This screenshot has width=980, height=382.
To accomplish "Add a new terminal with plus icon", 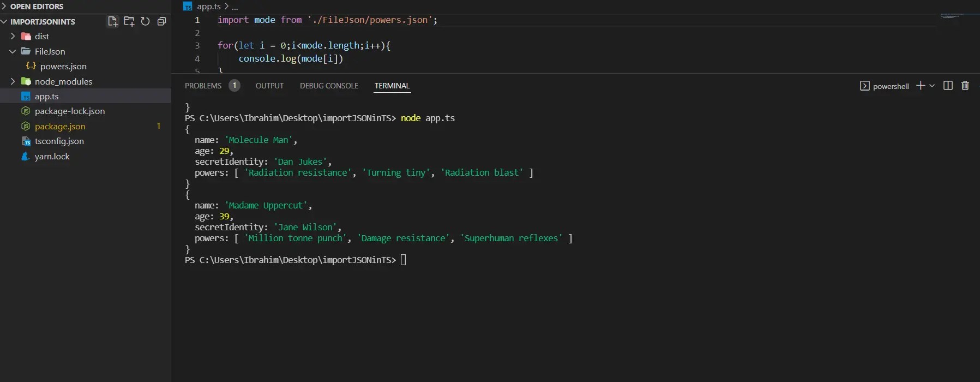I will click(921, 86).
